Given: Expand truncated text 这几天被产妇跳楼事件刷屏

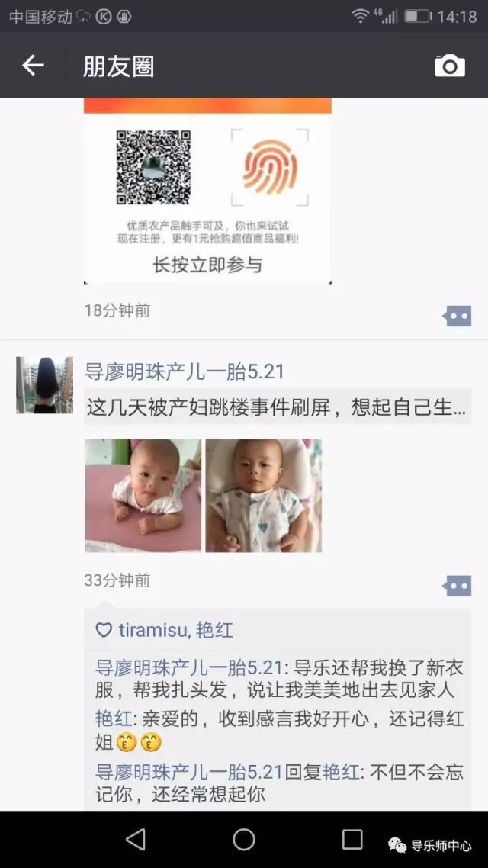Looking at the screenshot, I should pyautogui.click(x=277, y=407).
